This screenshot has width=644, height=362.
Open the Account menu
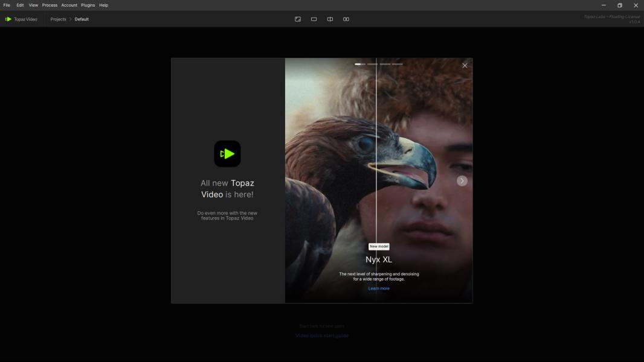pos(69,5)
